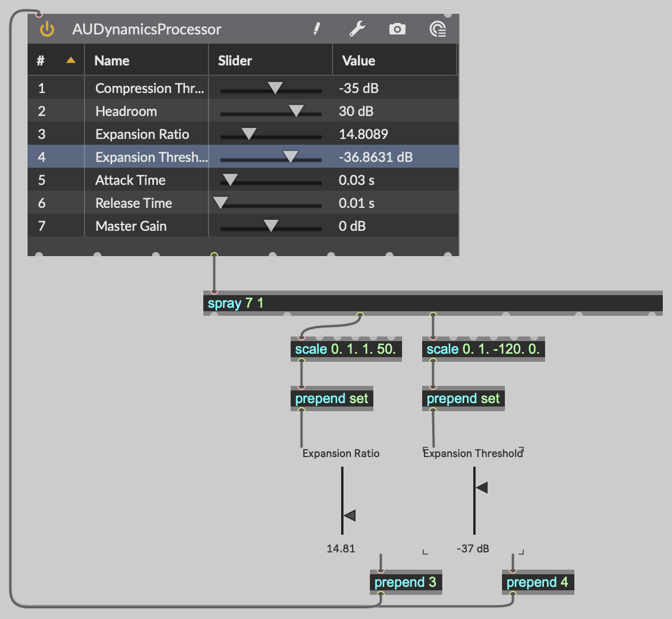This screenshot has width=672, height=619.
Task: Click the exclamation mark info icon
Action: pos(316,29)
